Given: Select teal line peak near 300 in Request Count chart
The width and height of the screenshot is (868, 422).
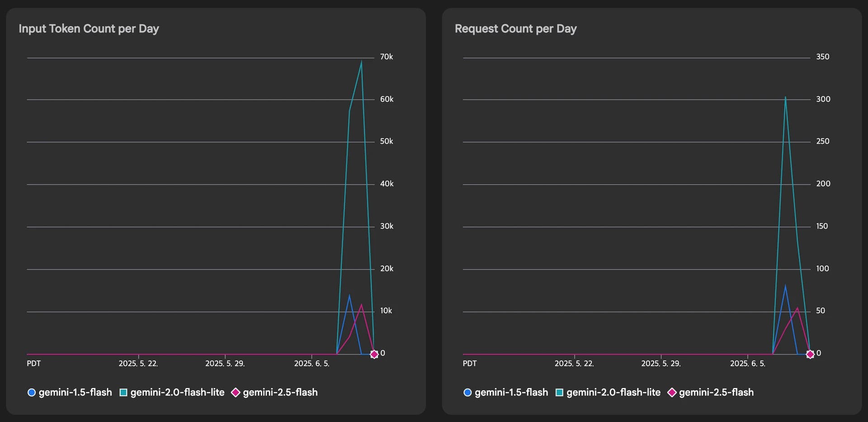Looking at the screenshot, I should click(x=785, y=97).
